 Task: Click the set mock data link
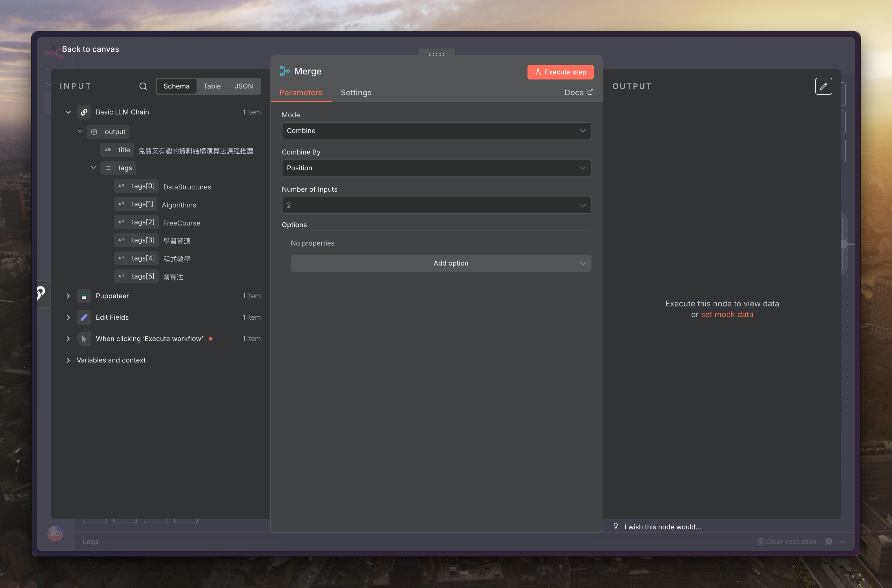[727, 314]
